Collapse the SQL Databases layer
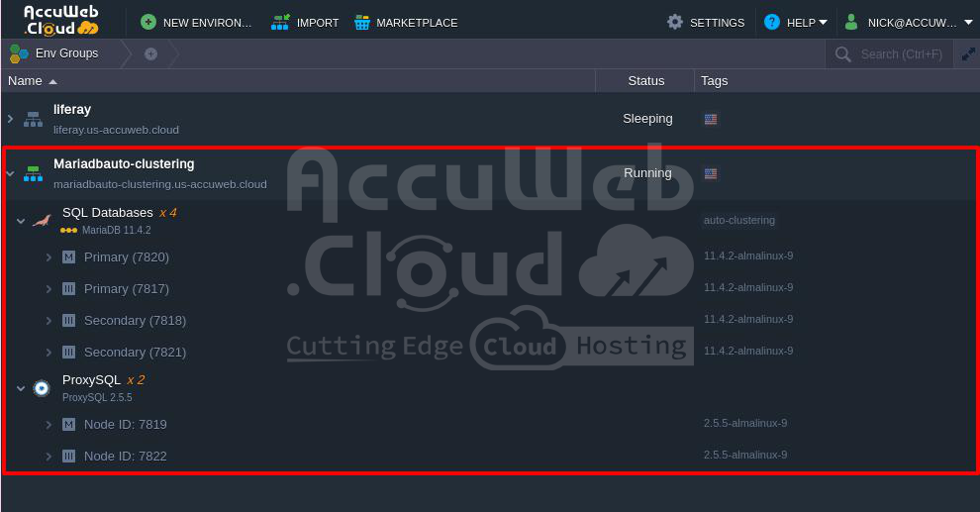This screenshot has width=980, height=512. (x=21, y=221)
